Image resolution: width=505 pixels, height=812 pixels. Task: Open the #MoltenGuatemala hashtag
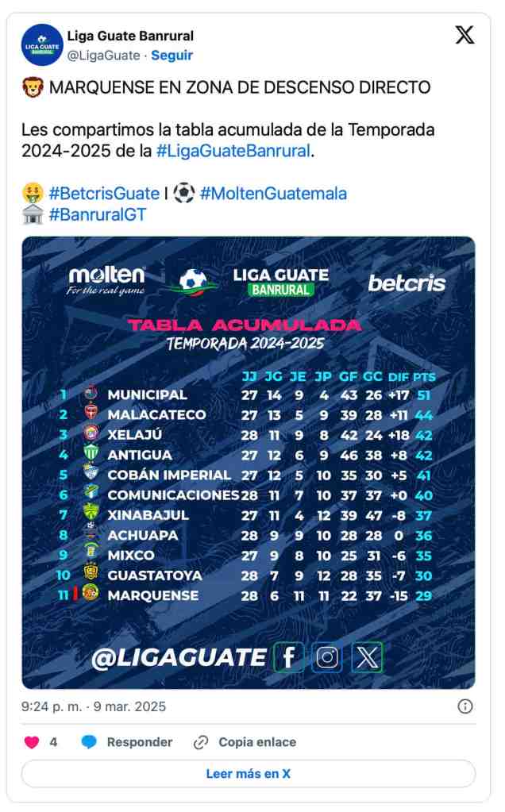pos(273,194)
